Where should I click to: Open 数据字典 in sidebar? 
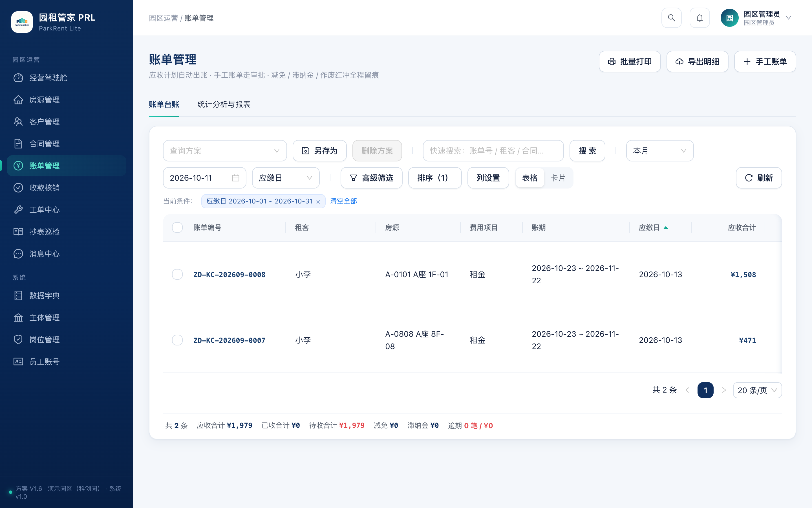(67, 296)
